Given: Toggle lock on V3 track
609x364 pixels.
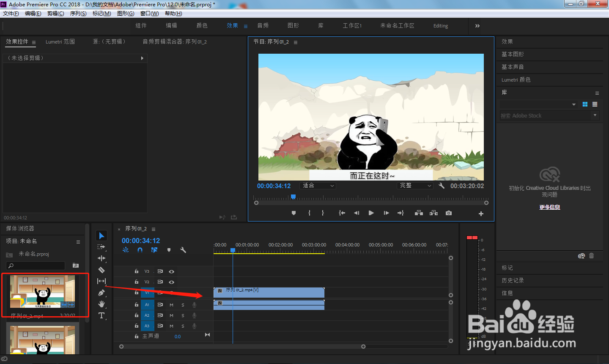Looking at the screenshot, I should point(136,271).
